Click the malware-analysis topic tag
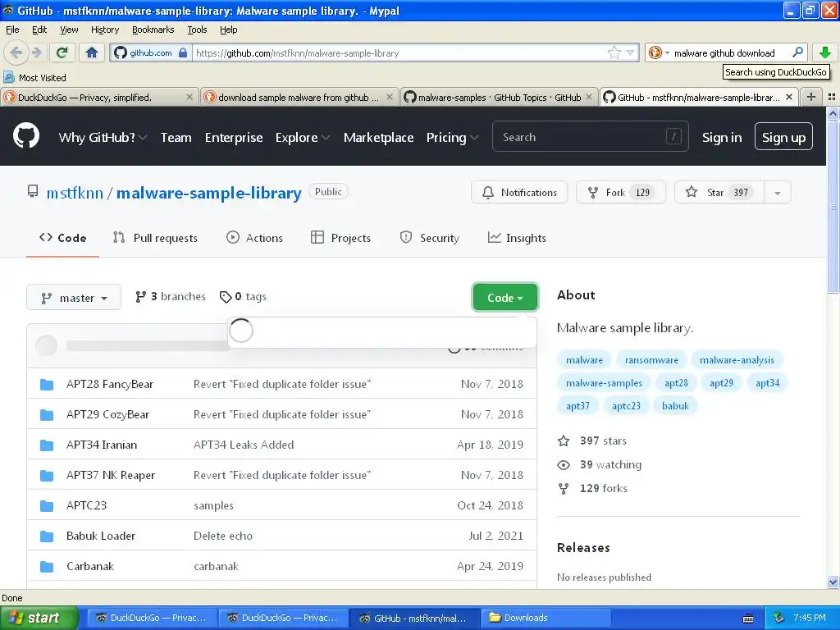The height and width of the screenshot is (630, 840). [737, 360]
